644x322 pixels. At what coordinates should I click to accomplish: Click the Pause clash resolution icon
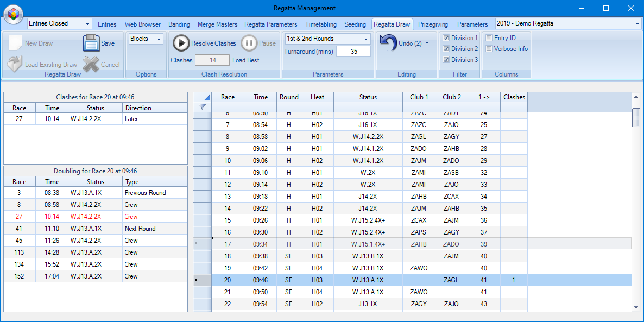[x=249, y=43]
